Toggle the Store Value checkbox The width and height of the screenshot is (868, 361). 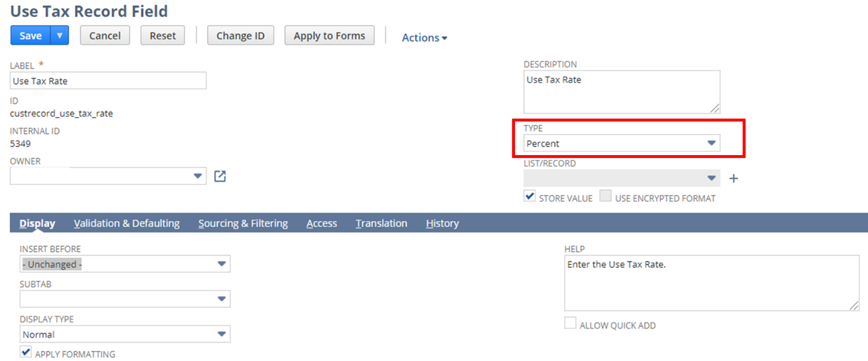529,197
